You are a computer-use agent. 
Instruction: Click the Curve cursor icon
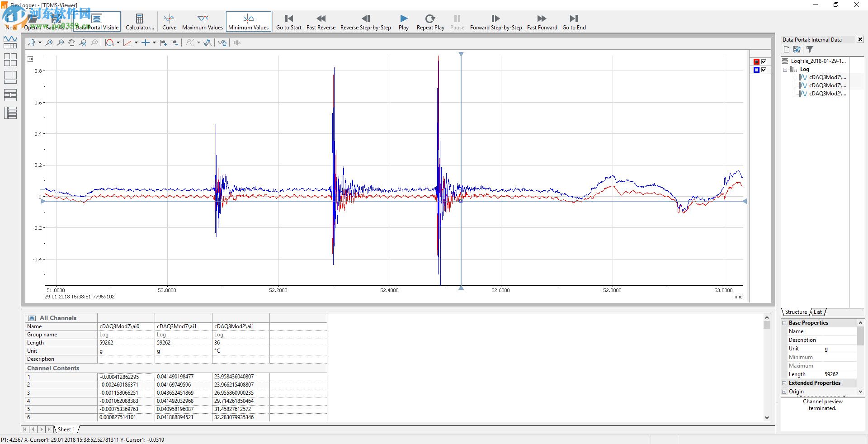[169, 22]
